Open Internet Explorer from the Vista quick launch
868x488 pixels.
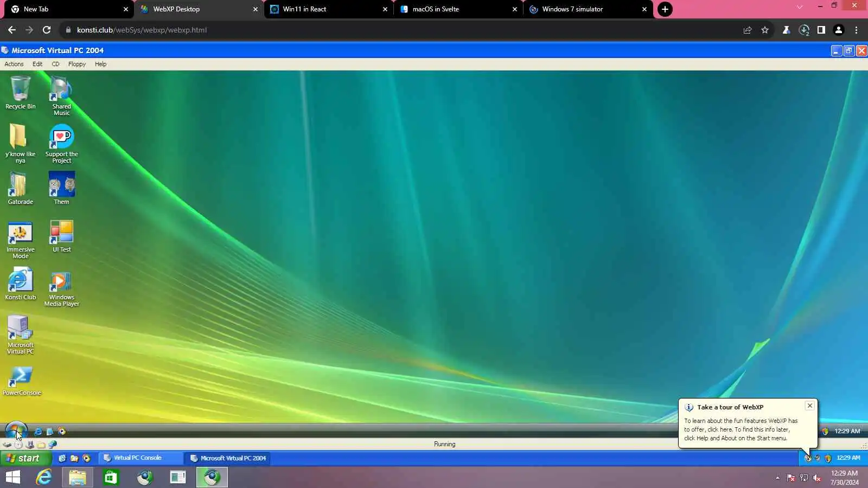38,432
